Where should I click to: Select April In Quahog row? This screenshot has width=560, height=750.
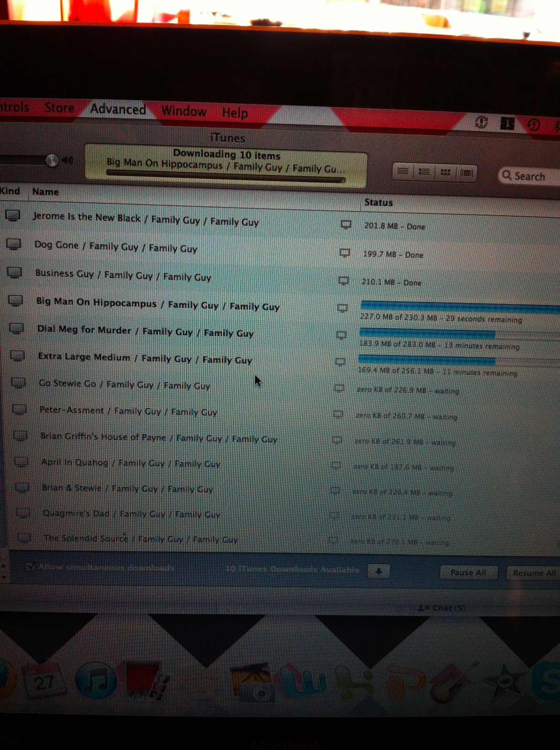point(280,465)
